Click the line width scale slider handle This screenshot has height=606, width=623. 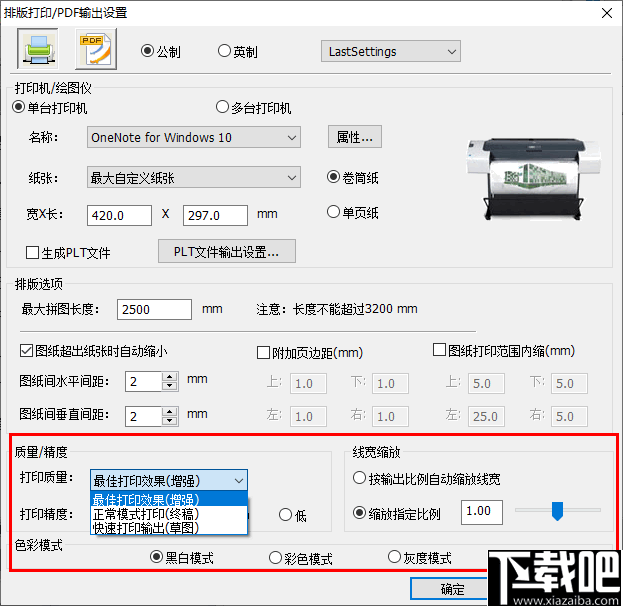[x=557, y=511]
